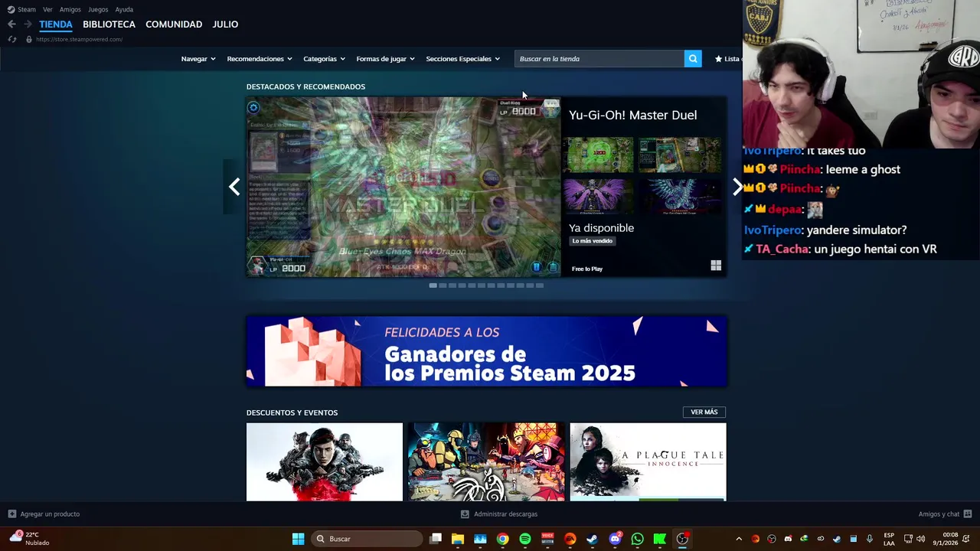Expand the Recomendaciones dropdown
Screen dimensions: 980x551
click(x=260, y=59)
